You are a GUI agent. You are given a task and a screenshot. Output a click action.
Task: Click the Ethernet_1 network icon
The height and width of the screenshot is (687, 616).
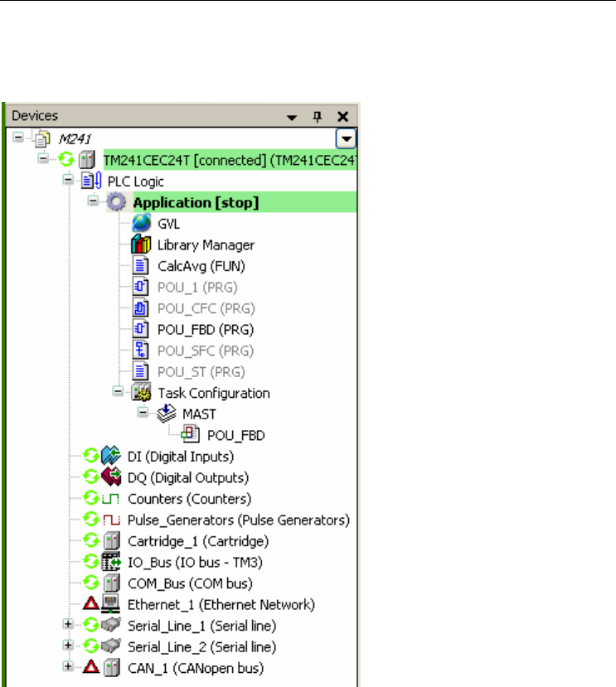point(111,604)
